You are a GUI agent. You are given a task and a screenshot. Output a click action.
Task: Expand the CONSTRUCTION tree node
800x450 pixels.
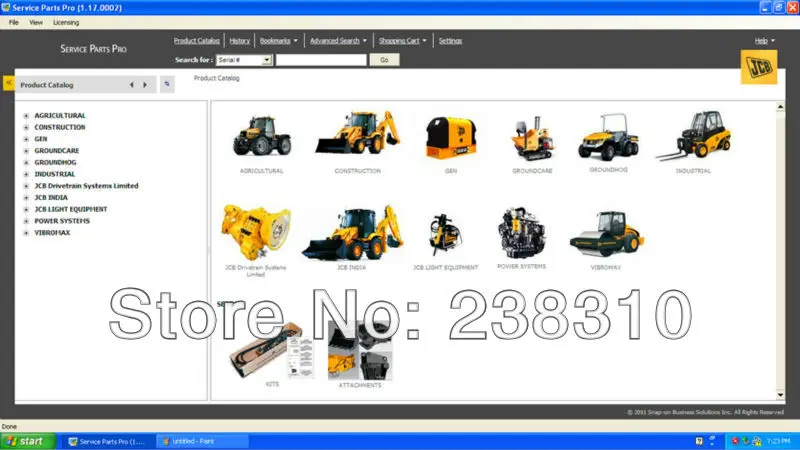point(26,128)
